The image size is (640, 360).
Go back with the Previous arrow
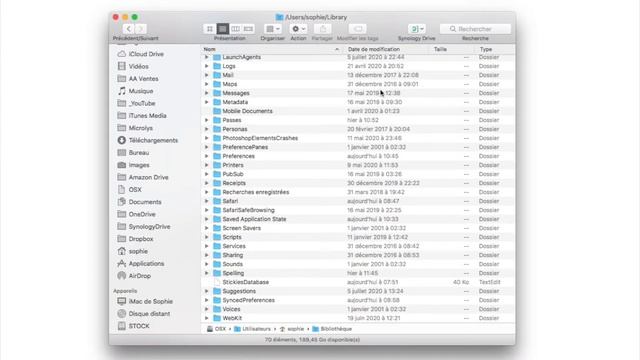coord(129,29)
